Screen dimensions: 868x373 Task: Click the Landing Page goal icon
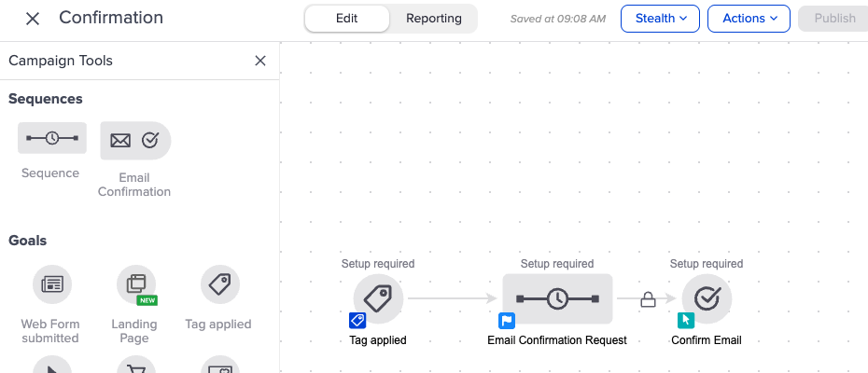(135, 283)
